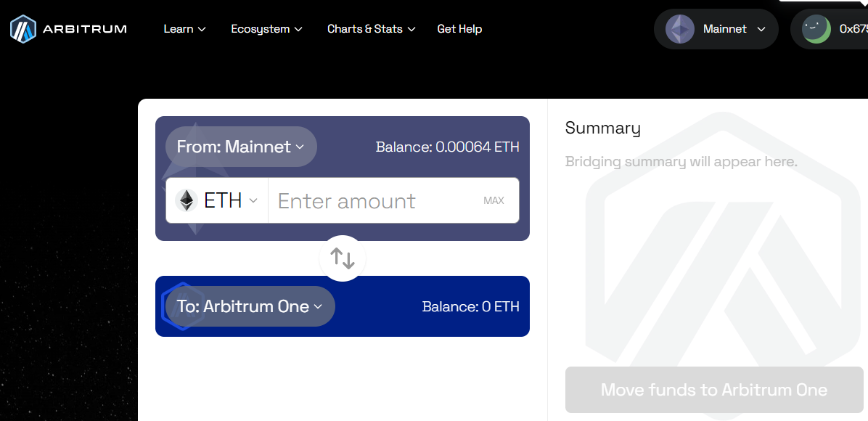Click the Summary heading

pyautogui.click(x=603, y=128)
